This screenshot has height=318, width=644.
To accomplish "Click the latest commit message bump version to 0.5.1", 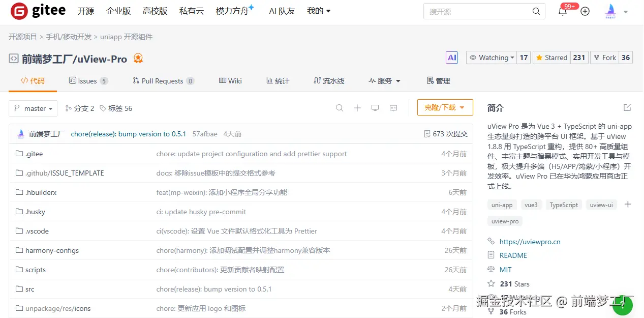I will point(129,134).
